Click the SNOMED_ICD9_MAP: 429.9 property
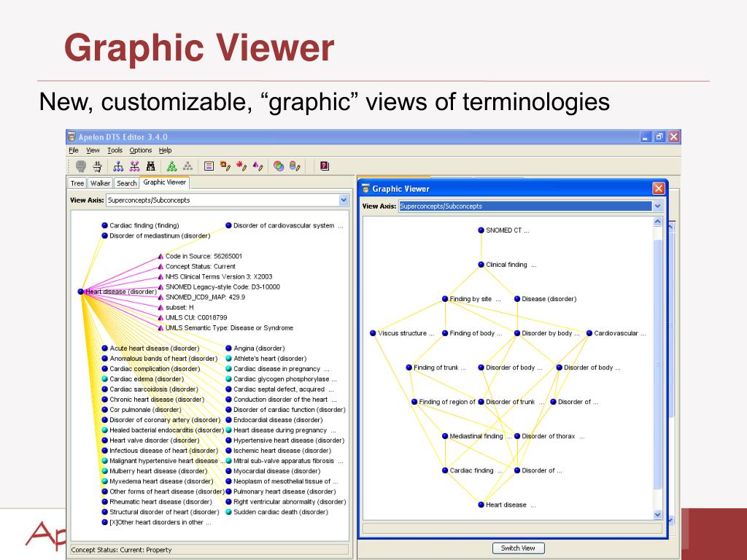This screenshot has width=747, height=560. pos(201,297)
